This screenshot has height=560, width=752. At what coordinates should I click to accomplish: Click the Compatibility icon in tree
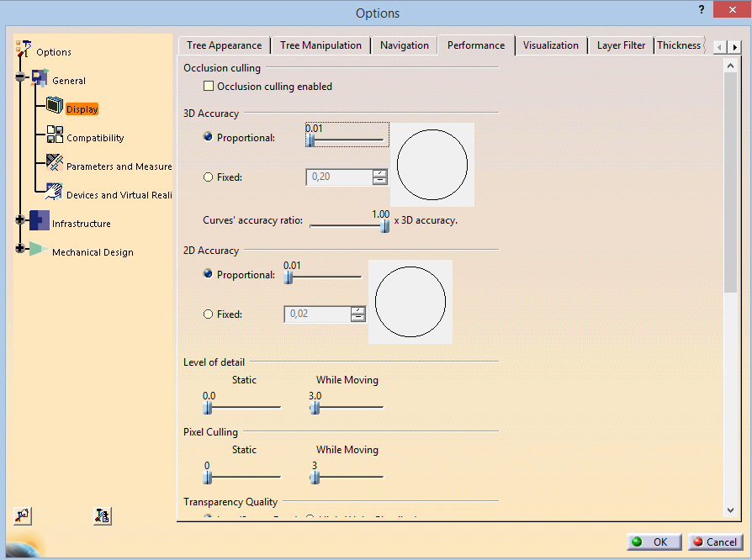point(55,135)
